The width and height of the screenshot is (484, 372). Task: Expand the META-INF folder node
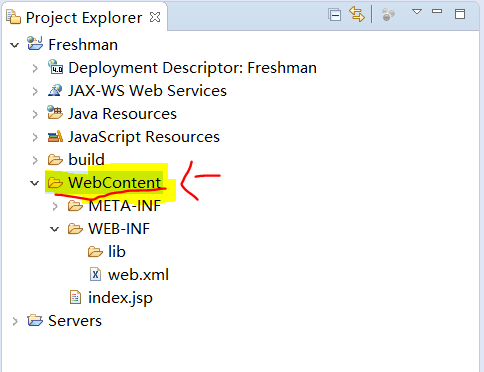[55, 206]
